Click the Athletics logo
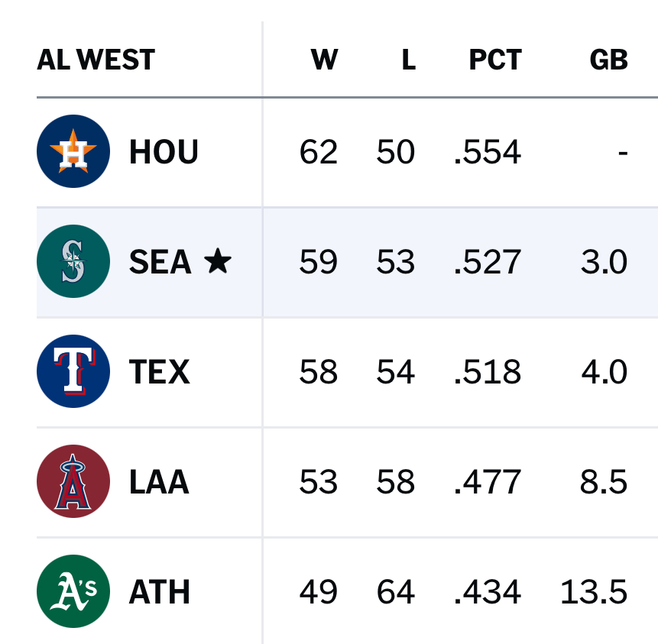Screen dimensions: 658x644 click(x=73, y=591)
